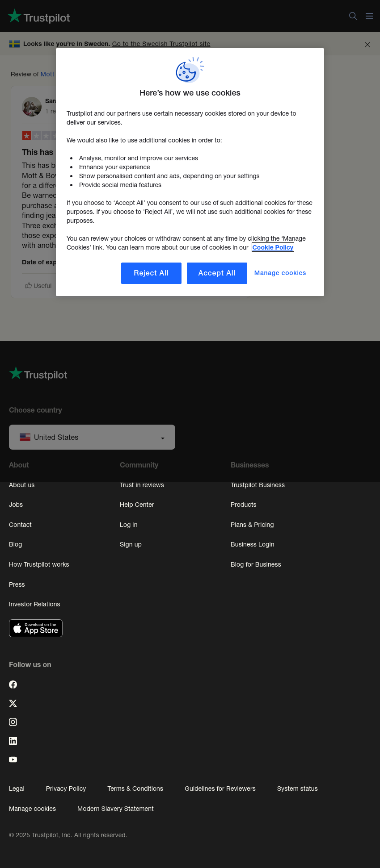Open the YouTube social icon

(13, 759)
